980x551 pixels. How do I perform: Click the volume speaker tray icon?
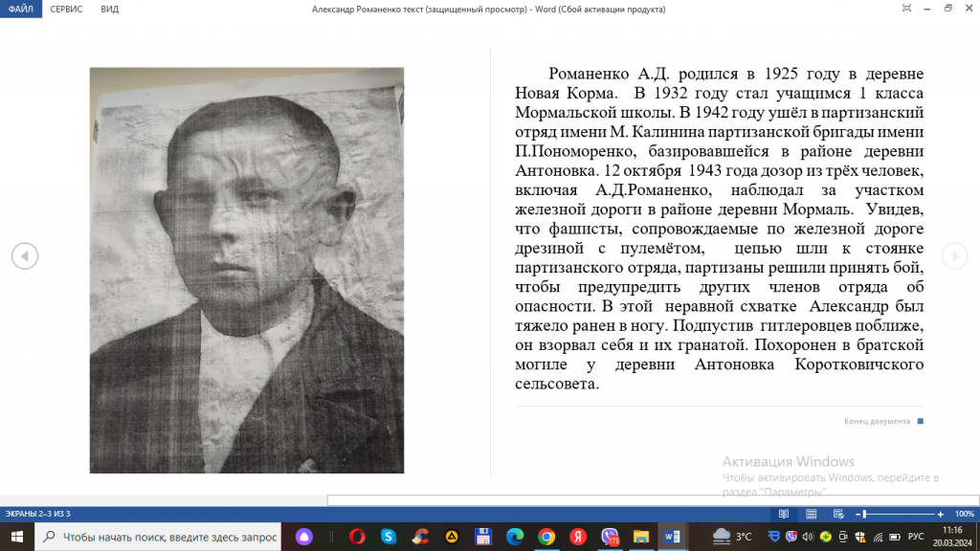tap(808, 537)
